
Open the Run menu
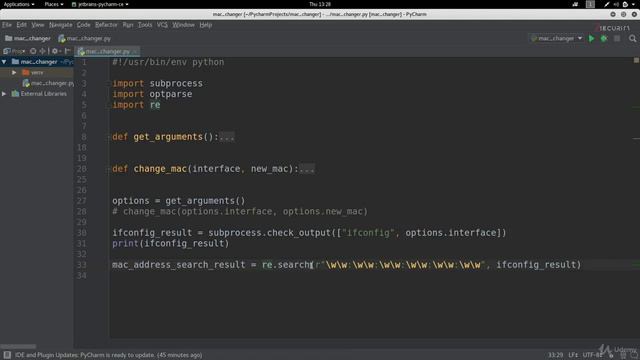(x=128, y=25)
